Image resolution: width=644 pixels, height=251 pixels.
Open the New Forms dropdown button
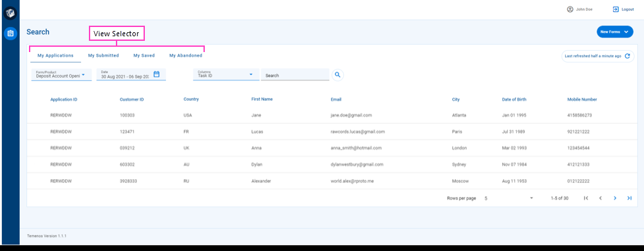pyautogui.click(x=615, y=32)
